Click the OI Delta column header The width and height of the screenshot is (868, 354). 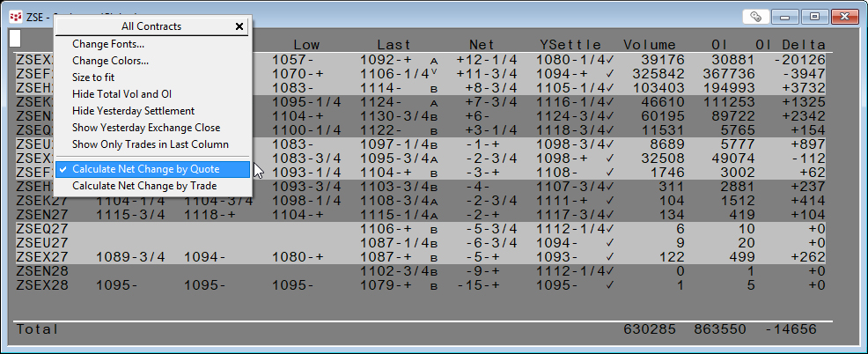[791, 45]
